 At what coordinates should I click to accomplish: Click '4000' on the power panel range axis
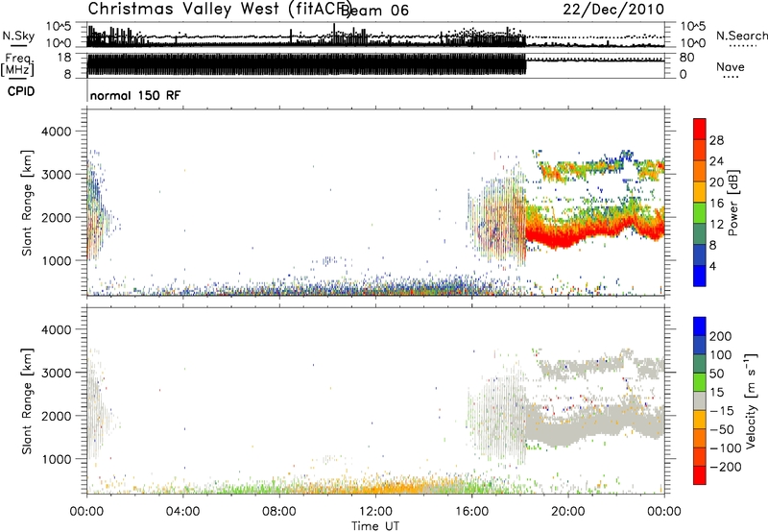[56, 132]
